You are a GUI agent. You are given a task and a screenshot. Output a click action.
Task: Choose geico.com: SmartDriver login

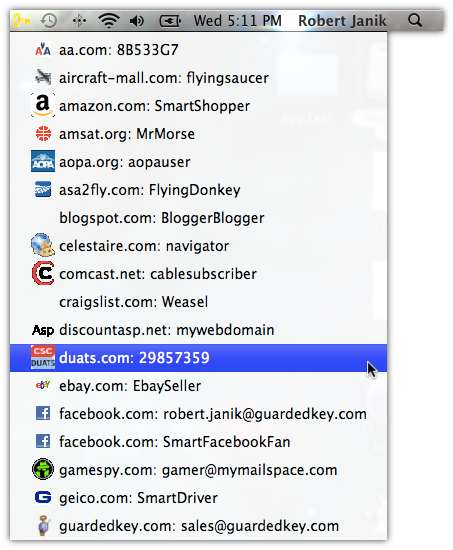click(x=199, y=498)
